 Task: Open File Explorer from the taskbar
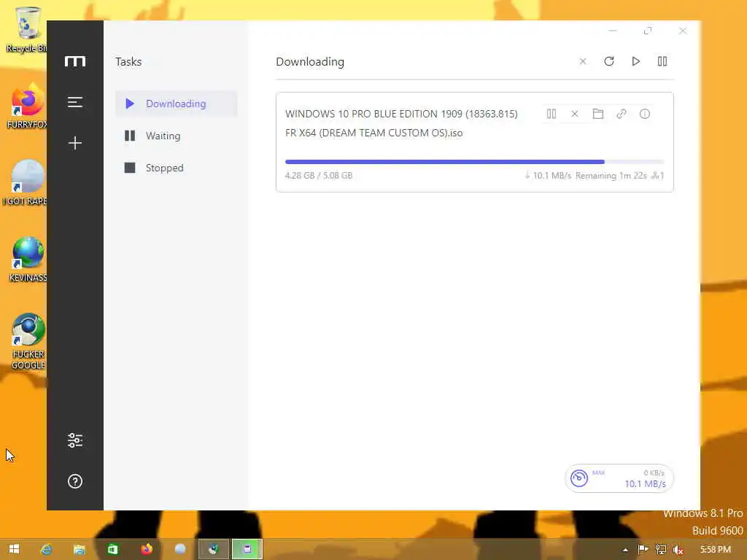[x=79, y=549]
